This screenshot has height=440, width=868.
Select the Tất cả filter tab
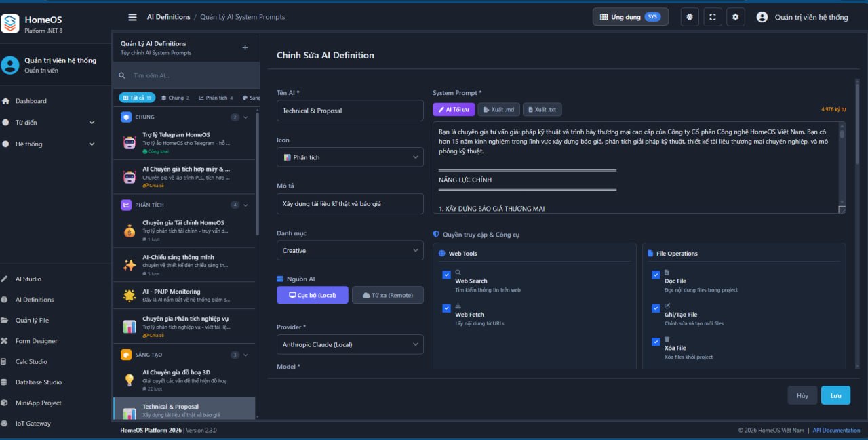(137, 98)
